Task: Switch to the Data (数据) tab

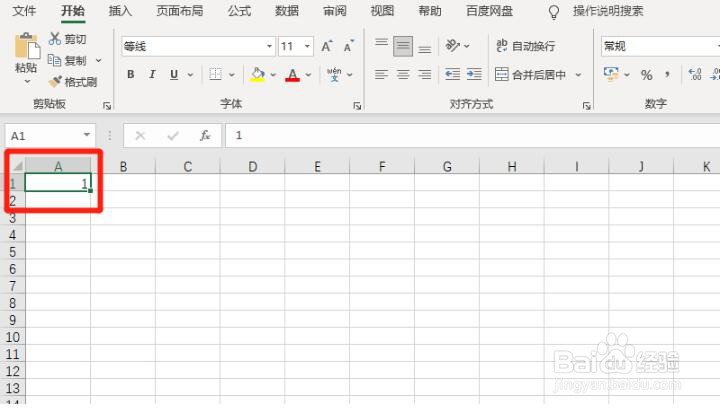Action: tap(287, 11)
